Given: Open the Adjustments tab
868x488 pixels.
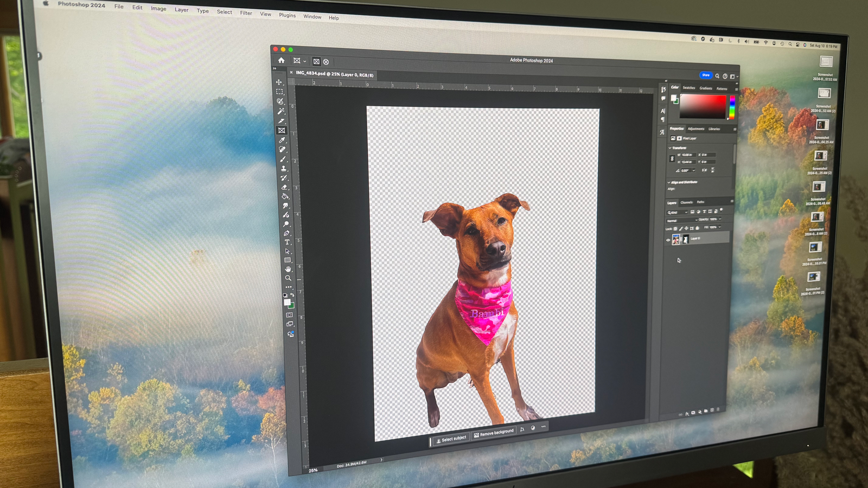Looking at the screenshot, I should click(x=696, y=129).
